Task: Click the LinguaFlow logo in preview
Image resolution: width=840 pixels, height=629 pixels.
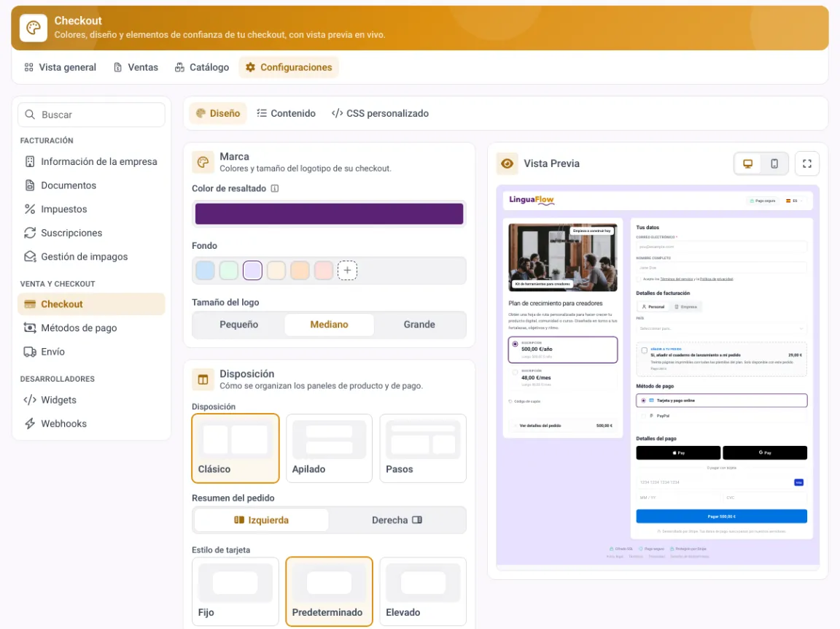Action: [532, 200]
